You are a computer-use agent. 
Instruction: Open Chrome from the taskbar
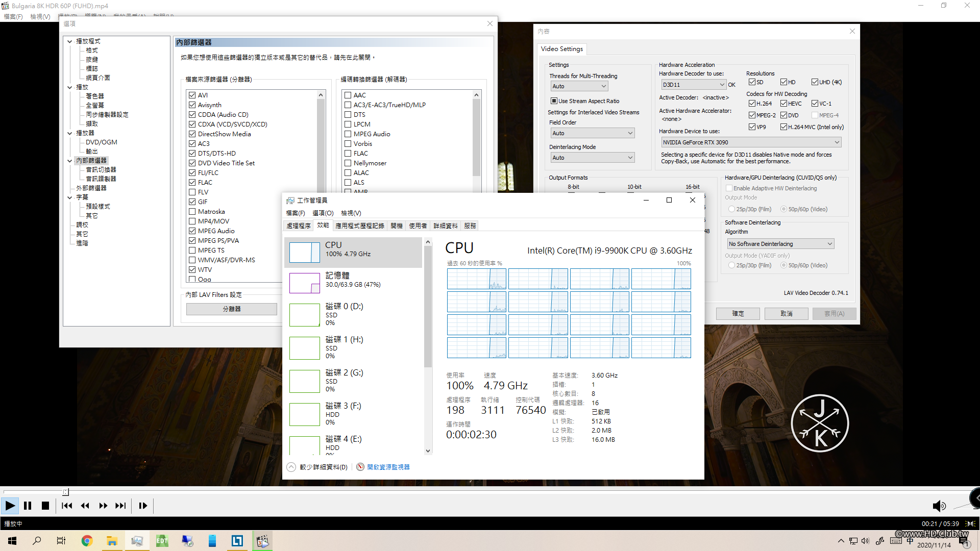pyautogui.click(x=87, y=541)
